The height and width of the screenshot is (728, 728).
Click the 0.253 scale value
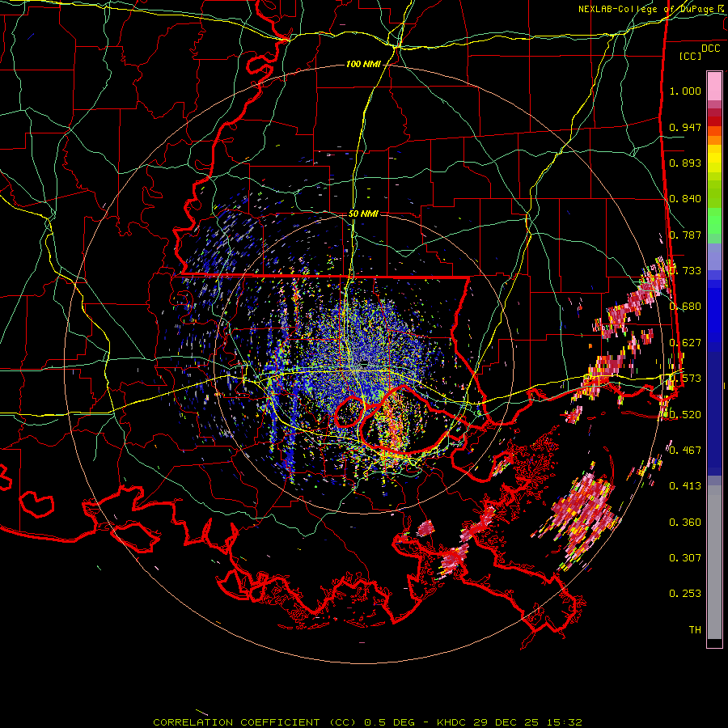click(685, 594)
